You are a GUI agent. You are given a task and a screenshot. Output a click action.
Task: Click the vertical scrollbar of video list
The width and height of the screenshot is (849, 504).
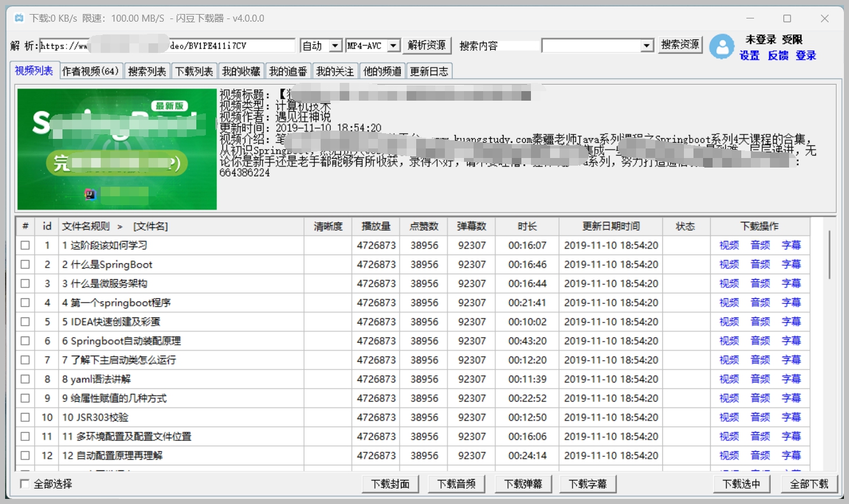tap(829, 255)
